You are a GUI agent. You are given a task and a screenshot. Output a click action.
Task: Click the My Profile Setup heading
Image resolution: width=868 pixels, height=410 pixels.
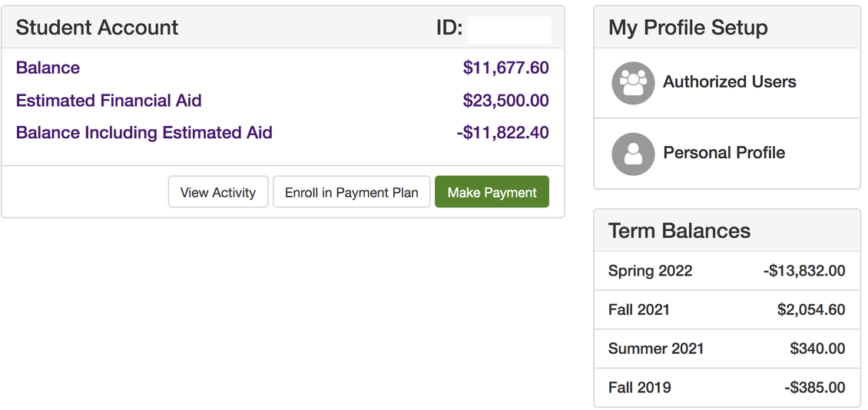tap(688, 27)
